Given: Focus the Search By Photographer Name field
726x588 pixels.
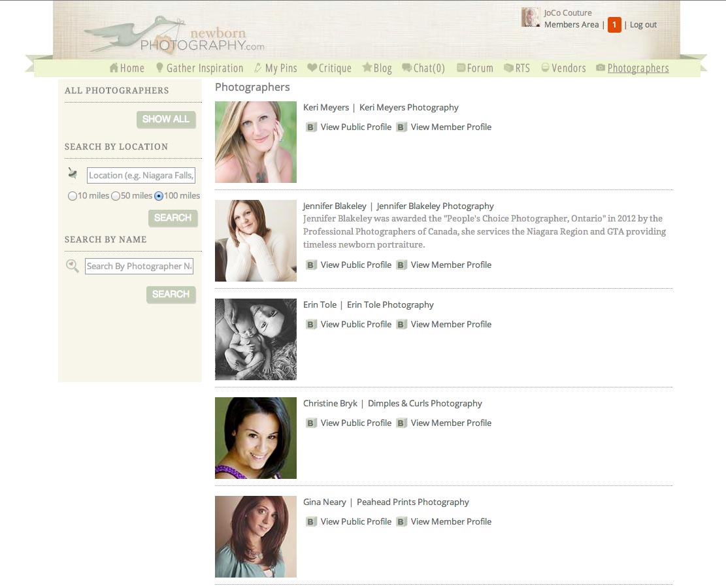Looking at the screenshot, I should tap(139, 266).
